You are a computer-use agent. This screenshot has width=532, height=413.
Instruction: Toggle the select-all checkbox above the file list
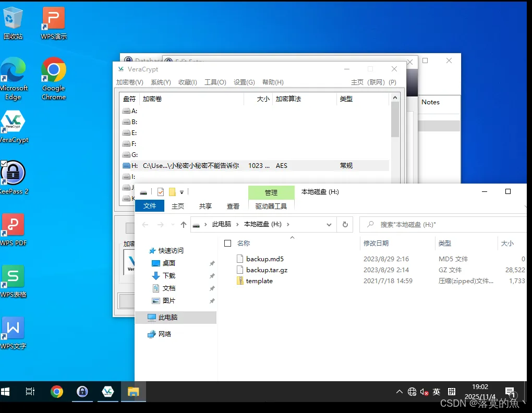pyautogui.click(x=227, y=242)
